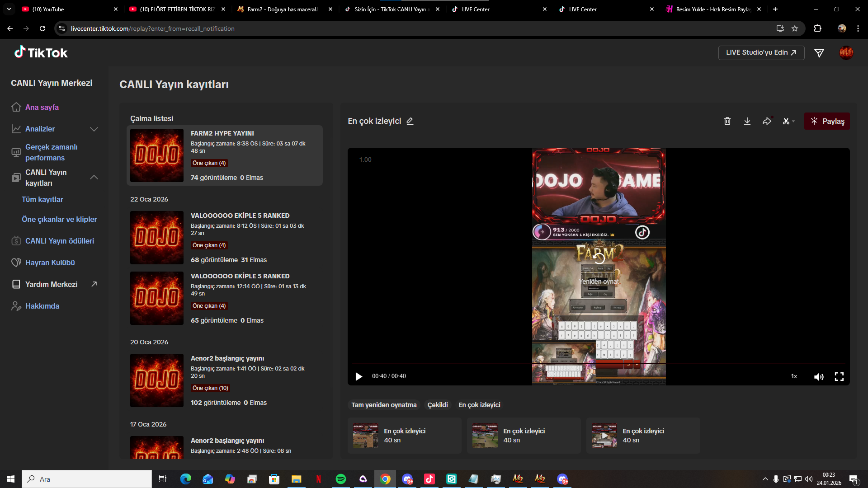This screenshot has height=488, width=868.
Task: Open VALOOOOOO recording started 8:12 ÖS
Action: 225,238
